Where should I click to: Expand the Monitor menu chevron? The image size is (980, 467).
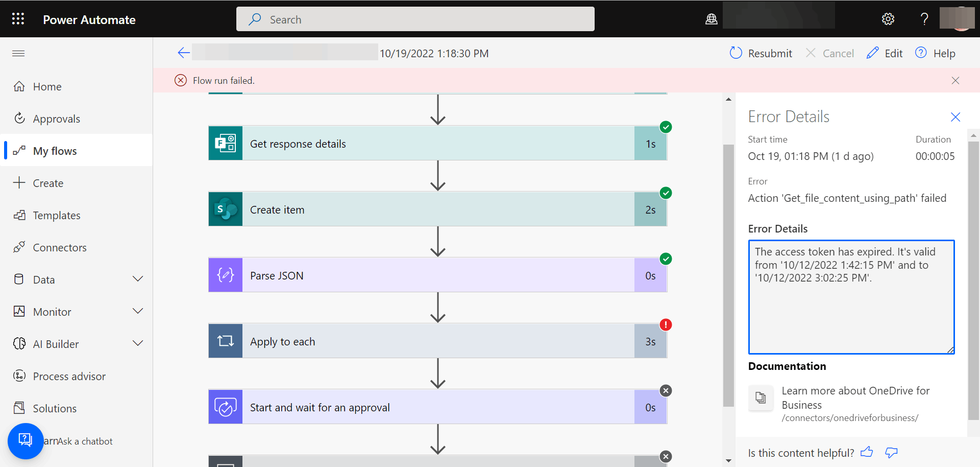[138, 311]
